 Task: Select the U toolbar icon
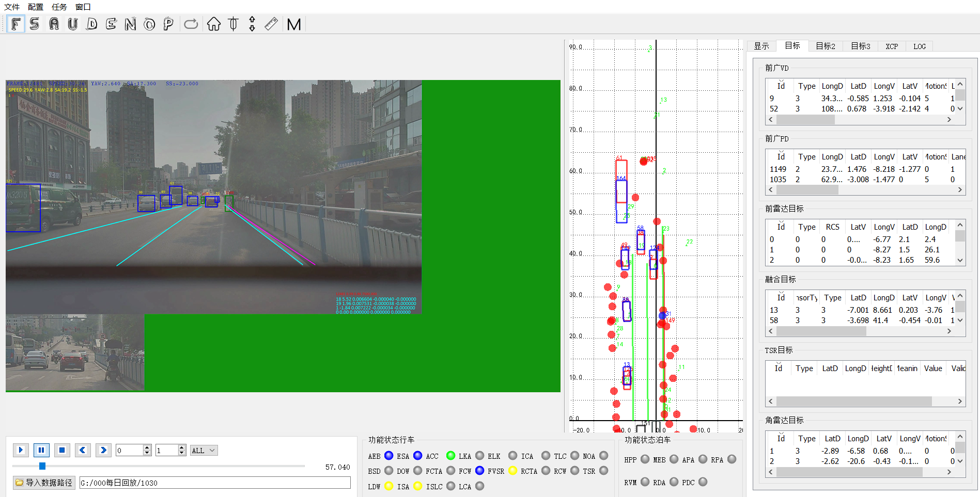pyautogui.click(x=73, y=24)
